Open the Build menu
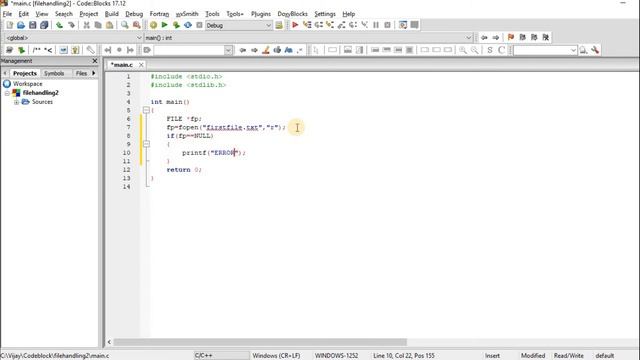This screenshot has width=640, height=360. [x=111, y=14]
